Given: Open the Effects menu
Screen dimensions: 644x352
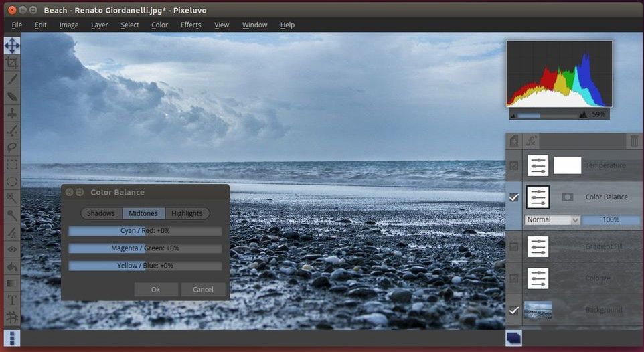Looking at the screenshot, I should click(x=191, y=25).
